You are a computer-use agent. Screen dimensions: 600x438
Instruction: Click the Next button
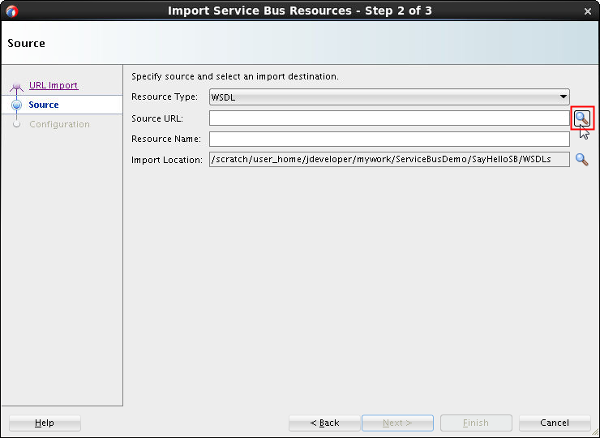tap(398, 423)
